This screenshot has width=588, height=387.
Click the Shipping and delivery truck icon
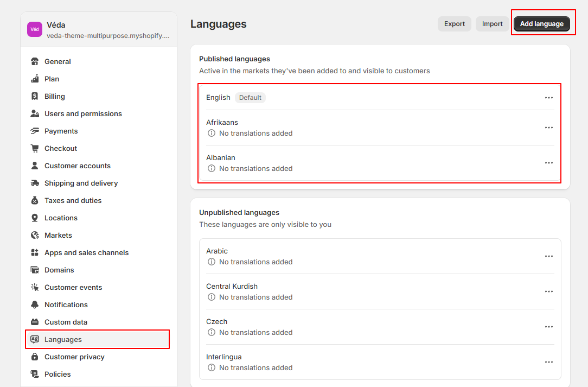tap(35, 183)
